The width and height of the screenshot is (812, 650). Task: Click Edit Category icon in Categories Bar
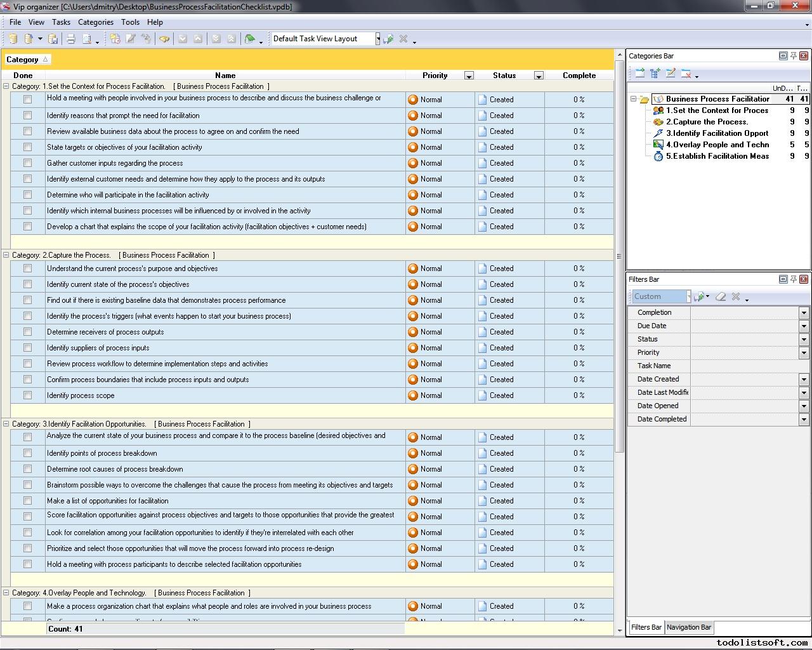point(671,74)
